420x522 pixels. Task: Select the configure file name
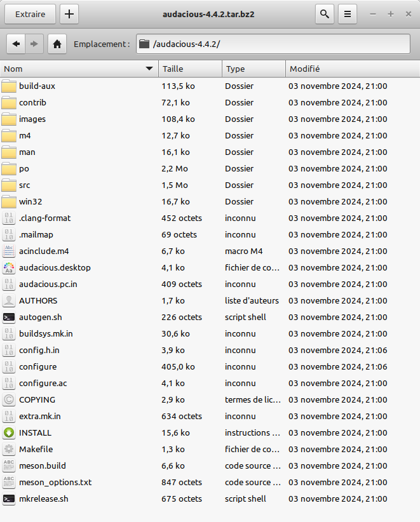click(x=37, y=367)
